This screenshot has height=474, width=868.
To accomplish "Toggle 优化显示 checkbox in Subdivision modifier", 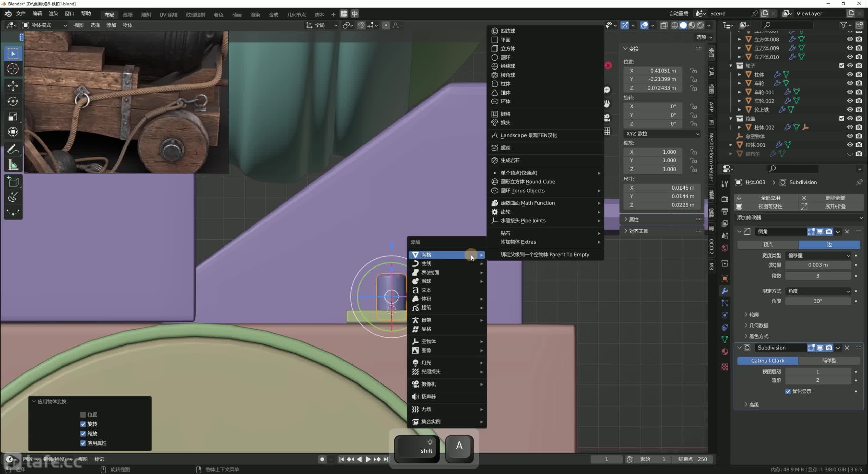I will click(x=788, y=391).
